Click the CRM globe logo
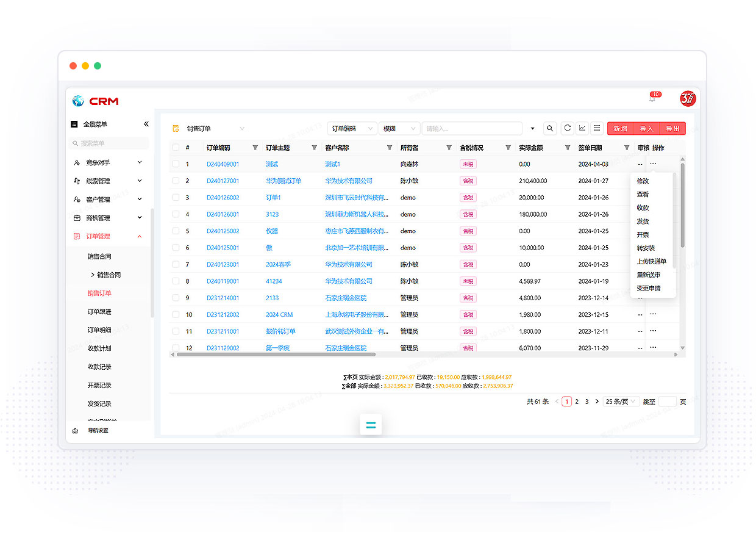 [78, 101]
